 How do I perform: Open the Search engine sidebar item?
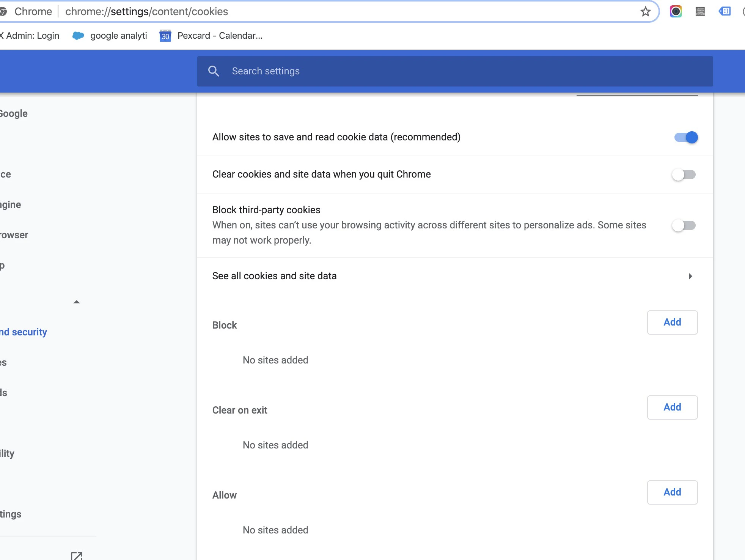11,204
